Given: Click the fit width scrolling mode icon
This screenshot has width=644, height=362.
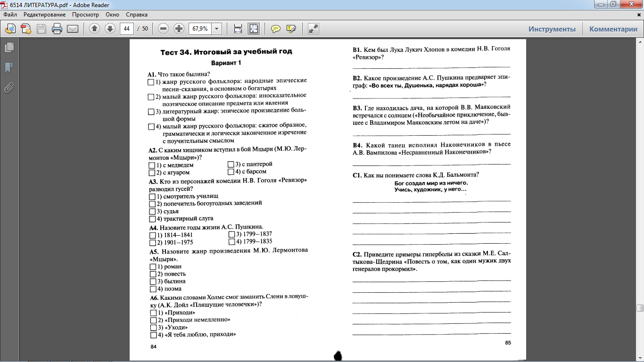Looking at the screenshot, I should tap(238, 29).
